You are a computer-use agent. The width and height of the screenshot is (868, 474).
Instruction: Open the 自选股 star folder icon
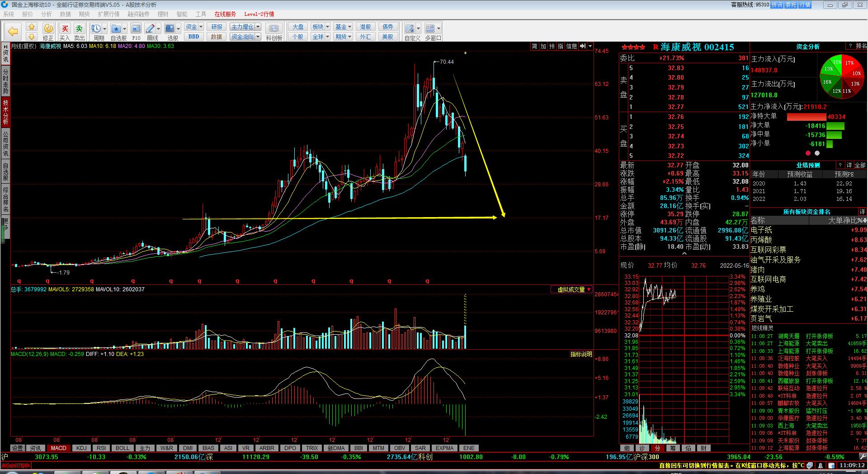pos(116,28)
